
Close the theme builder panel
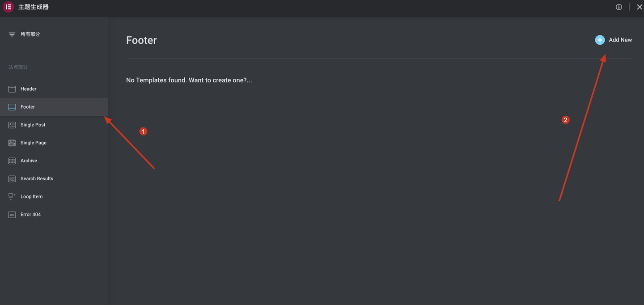[x=640, y=7]
